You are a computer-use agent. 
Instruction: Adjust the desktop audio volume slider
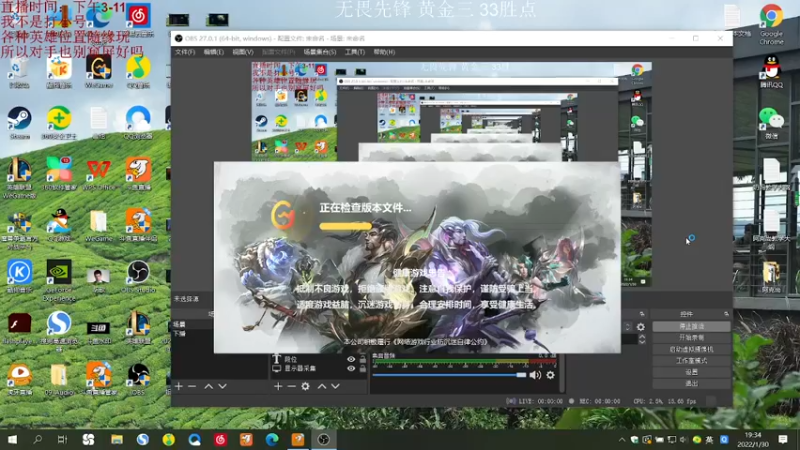(x=449, y=375)
